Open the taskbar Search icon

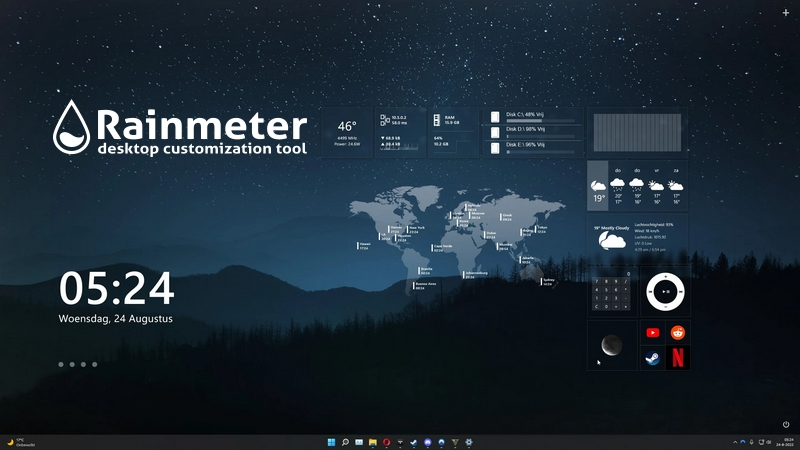tap(345, 442)
